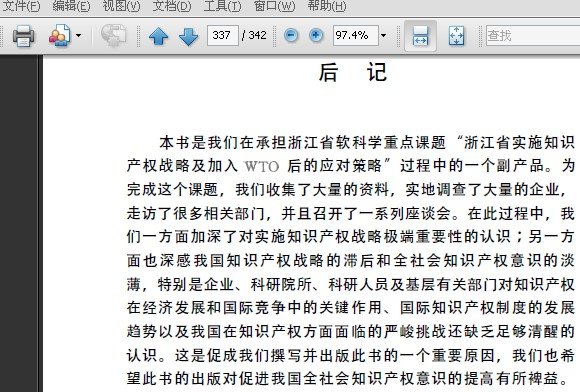Screen dimensions: 580x392
Task: Click the collaborate people icon
Action: [x=60, y=36]
